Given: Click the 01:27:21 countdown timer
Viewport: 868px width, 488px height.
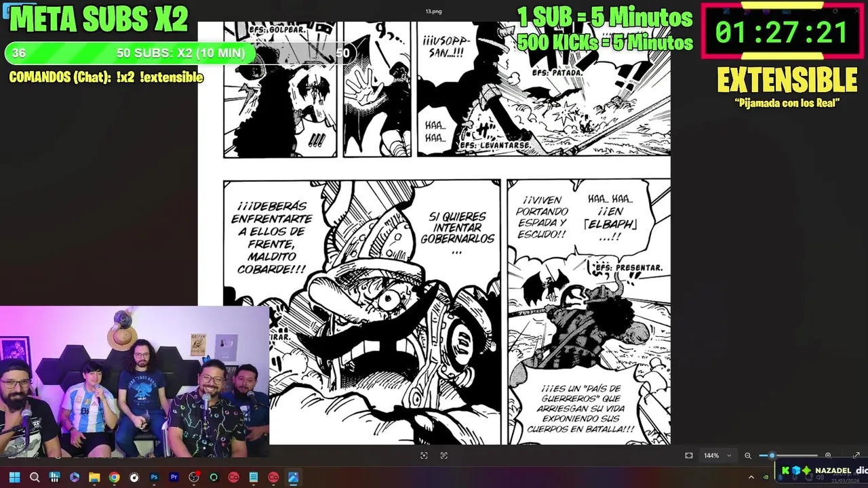Looking at the screenshot, I should pos(782,33).
